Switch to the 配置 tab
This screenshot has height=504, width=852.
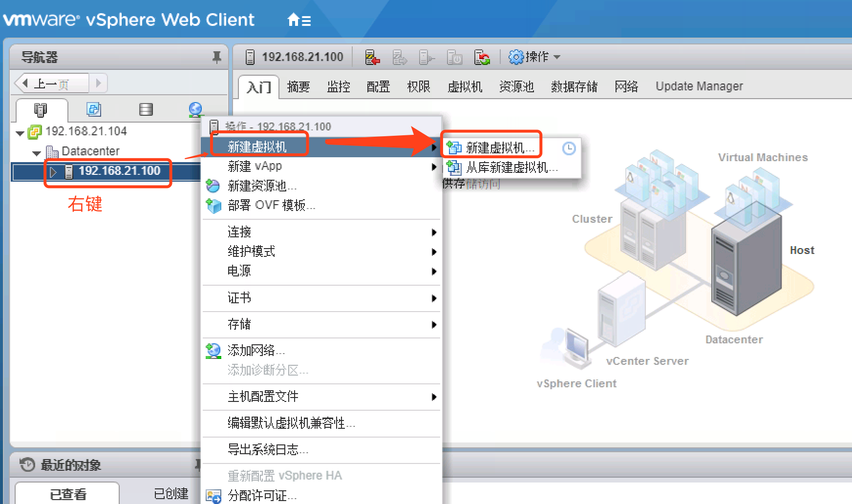pyautogui.click(x=379, y=86)
